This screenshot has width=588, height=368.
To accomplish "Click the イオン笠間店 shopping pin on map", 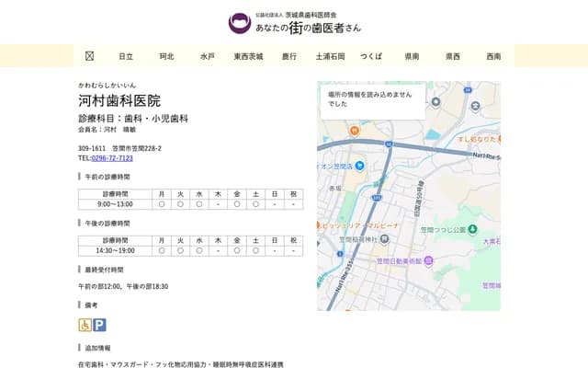I will point(359,166).
